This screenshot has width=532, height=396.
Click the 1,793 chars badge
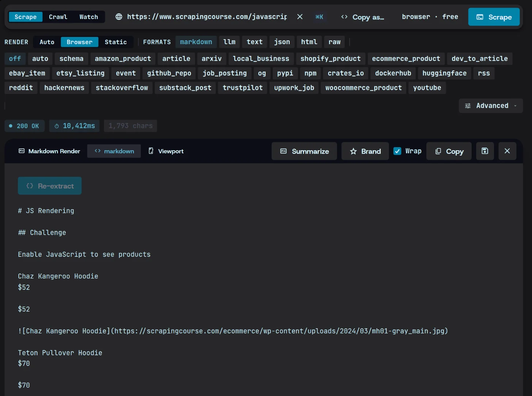[130, 126]
